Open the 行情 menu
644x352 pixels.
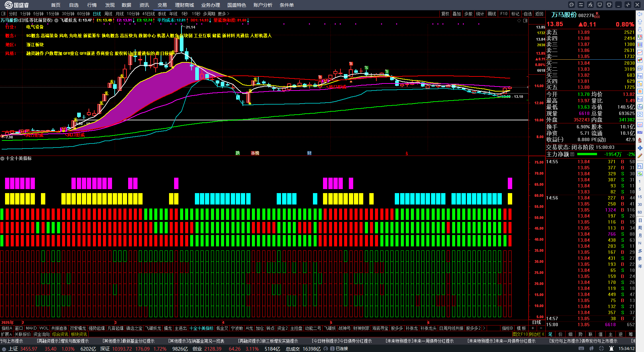click(92, 5)
